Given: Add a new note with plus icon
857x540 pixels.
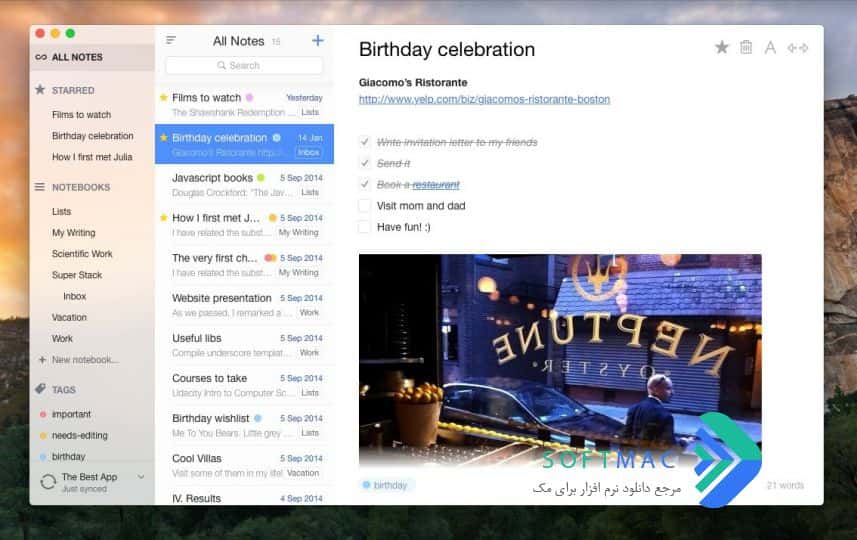Looking at the screenshot, I should click(318, 40).
